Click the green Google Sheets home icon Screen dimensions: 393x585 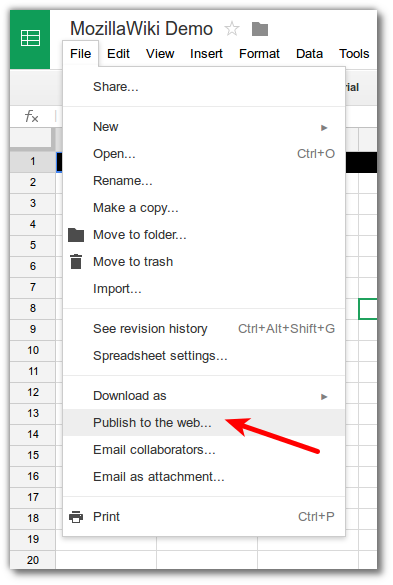tap(30, 39)
